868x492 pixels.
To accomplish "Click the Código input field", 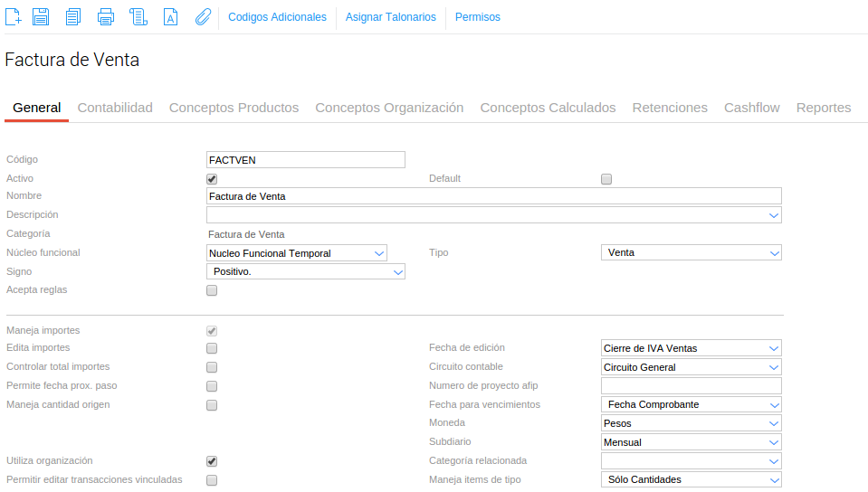I will pos(306,160).
